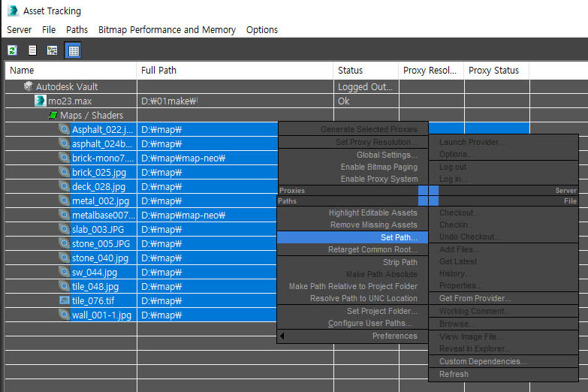Expand the Preferences submenu arrow

point(282,336)
